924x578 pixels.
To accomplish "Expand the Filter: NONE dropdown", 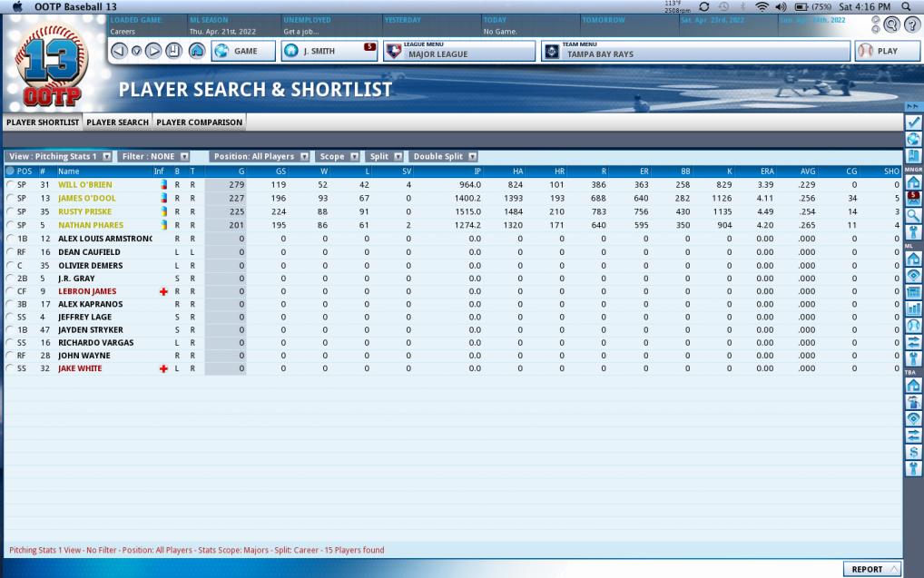I will (x=155, y=156).
